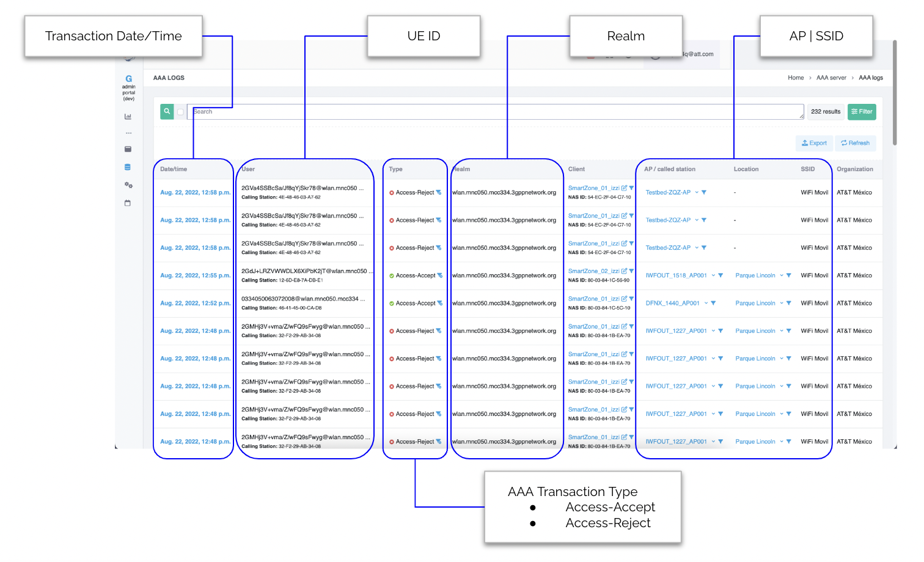Go to Home in the breadcrumb
Image resolution: width=924 pixels, height=562 pixels.
click(x=796, y=78)
